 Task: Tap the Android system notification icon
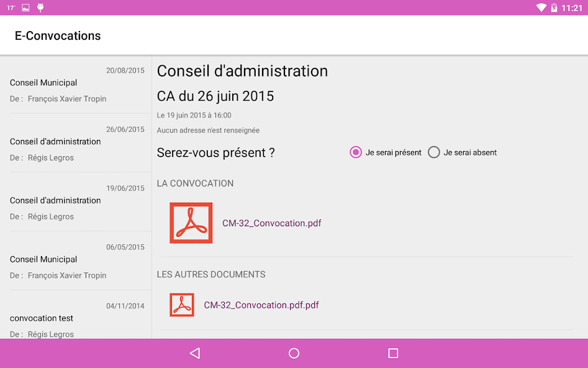[x=40, y=7]
